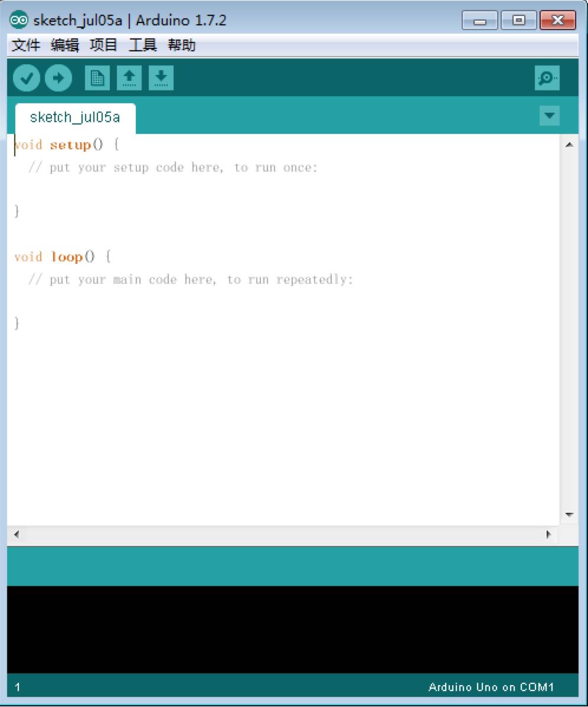The height and width of the screenshot is (707, 588).
Task: Click the 'void loop() {' line
Action: point(63,257)
